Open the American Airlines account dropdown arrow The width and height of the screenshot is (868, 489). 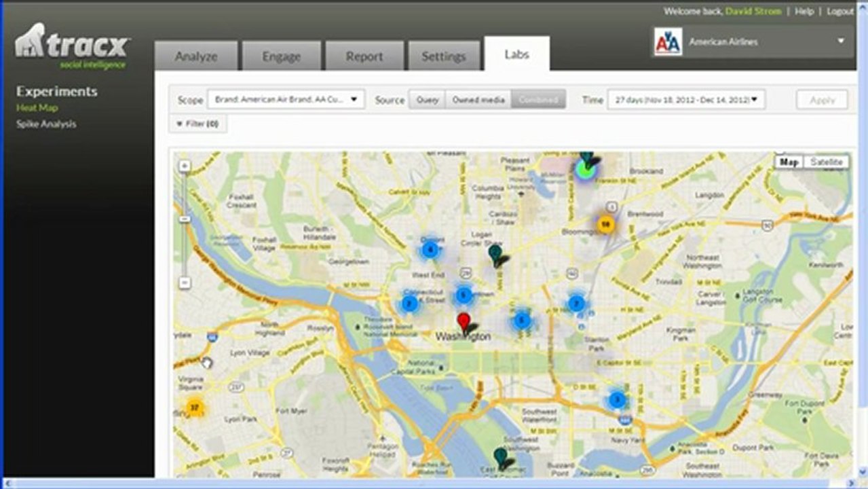(x=841, y=41)
